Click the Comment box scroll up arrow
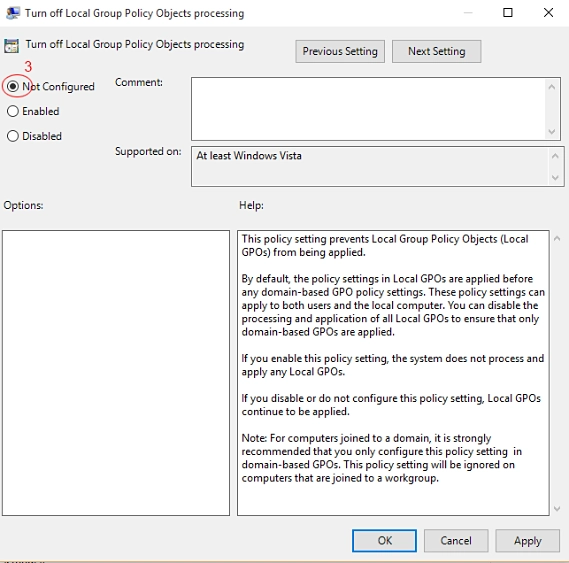 click(552, 87)
